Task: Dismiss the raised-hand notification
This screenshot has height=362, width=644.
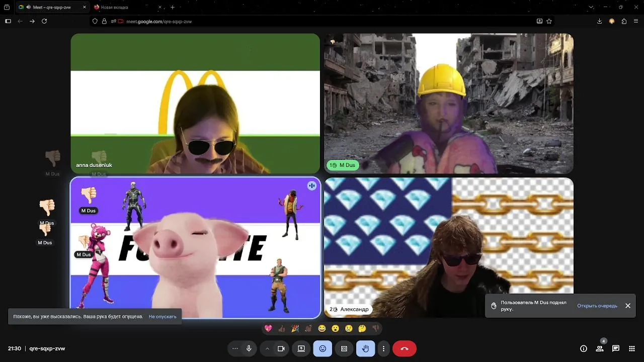Action: [x=628, y=306]
